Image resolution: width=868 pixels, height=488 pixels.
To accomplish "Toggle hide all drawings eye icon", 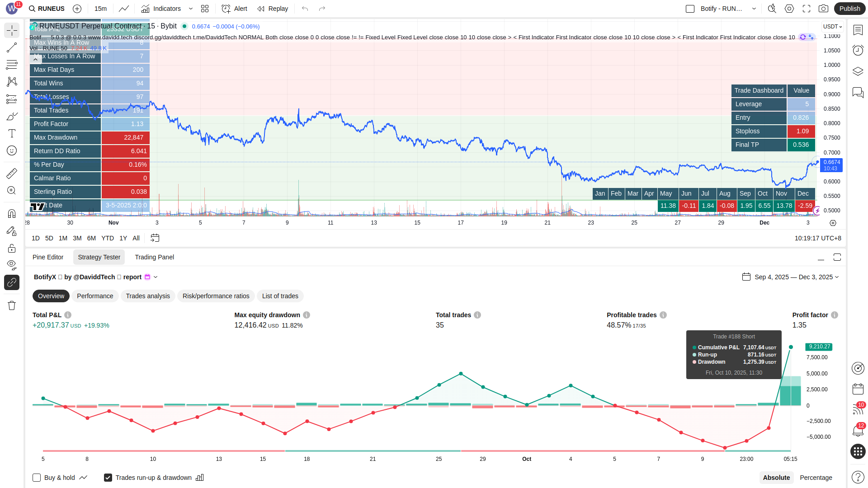I will point(12,264).
